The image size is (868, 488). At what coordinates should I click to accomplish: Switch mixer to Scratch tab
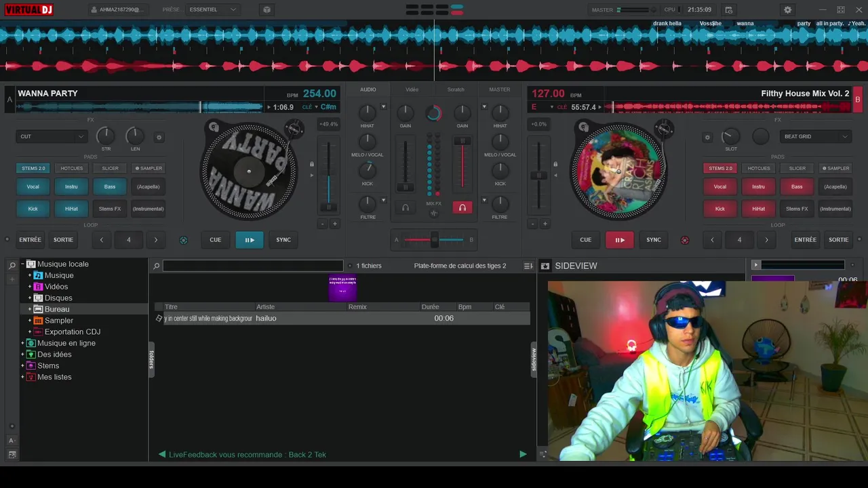[456, 89]
